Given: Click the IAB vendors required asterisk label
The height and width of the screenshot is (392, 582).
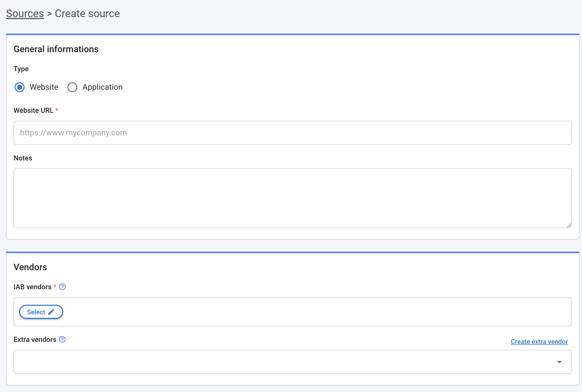Looking at the screenshot, I should [55, 286].
